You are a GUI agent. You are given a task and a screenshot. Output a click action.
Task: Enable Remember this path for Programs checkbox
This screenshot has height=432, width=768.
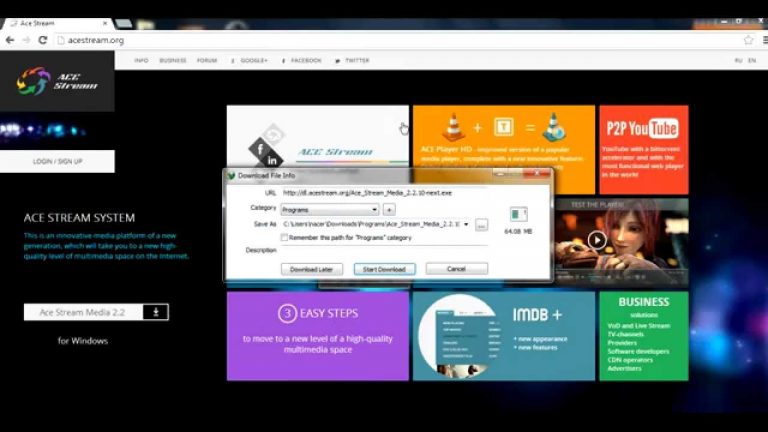tap(284, 238)
